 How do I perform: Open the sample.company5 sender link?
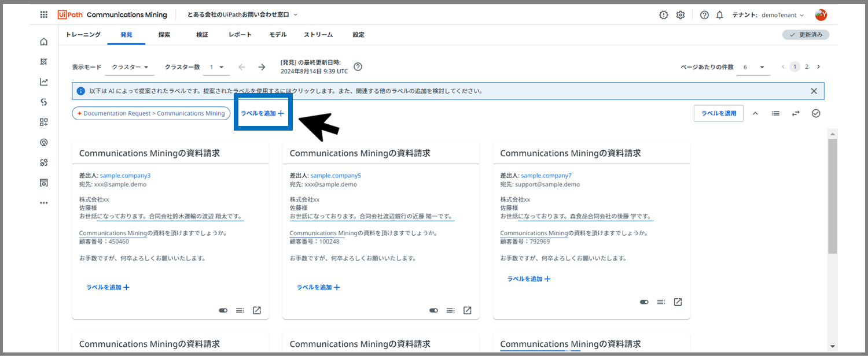point(336,175)
